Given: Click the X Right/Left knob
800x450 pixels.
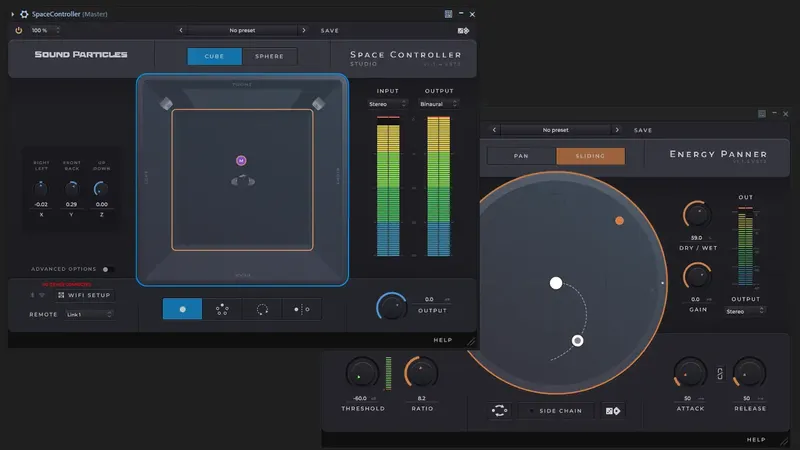Looking at the screenshot, I should point(41,189).
